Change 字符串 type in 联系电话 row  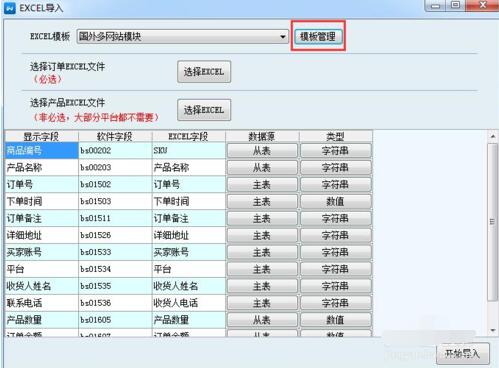click(336, 303)
